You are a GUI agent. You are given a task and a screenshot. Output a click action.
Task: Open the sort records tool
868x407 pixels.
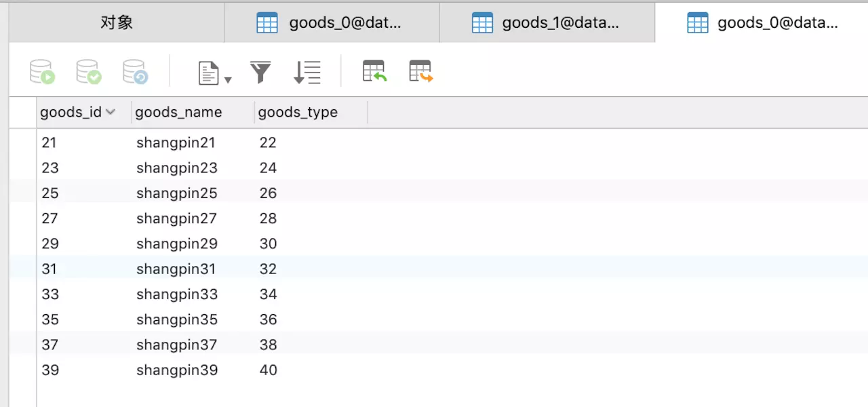coord(307,72)
